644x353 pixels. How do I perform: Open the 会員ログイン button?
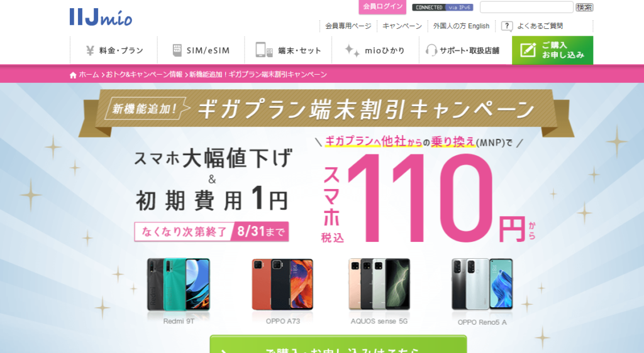382,6
